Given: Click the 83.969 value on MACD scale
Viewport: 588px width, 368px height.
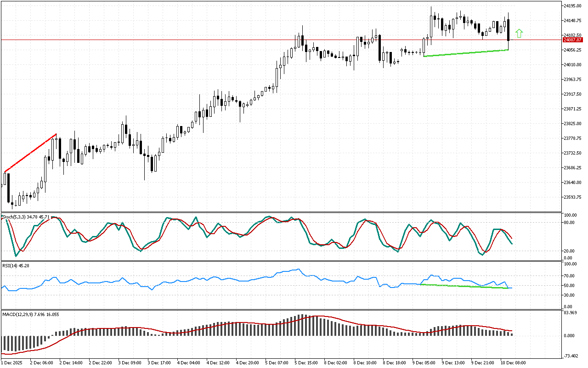Looking at the screenshot, I should 571,313.
